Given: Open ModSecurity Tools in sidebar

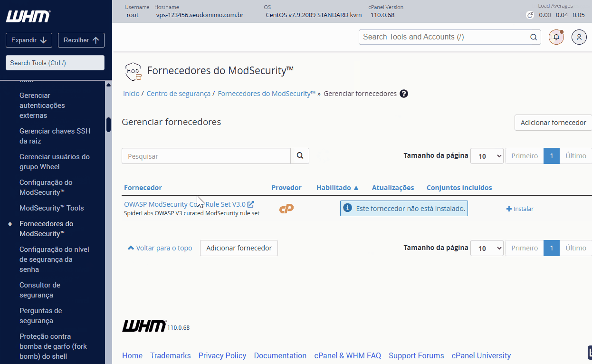Looking at the screenshot, I should (51, 208).
